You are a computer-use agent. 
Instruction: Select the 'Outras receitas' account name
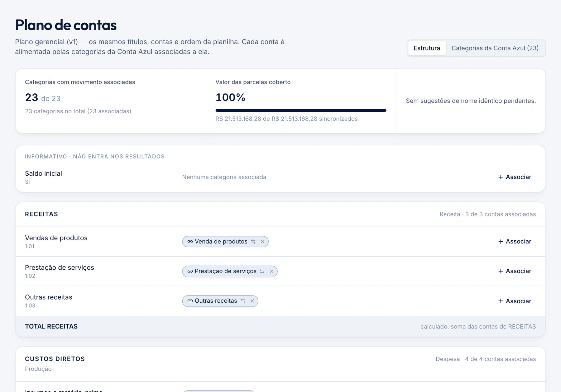click(49, 297)
